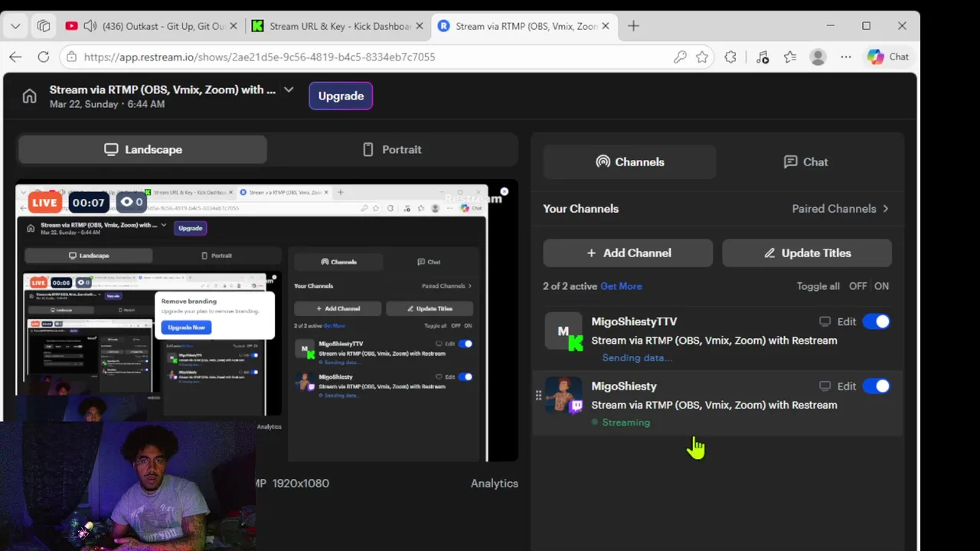
Task: Edit the MigoShiestyTTV channel
Action: click(846, 321)
